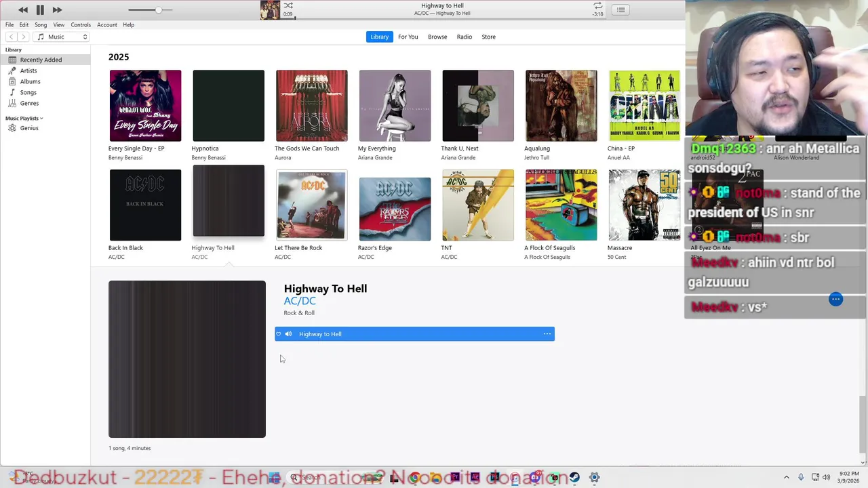
Task: Skip to the next track
Action: coord(57,9)
